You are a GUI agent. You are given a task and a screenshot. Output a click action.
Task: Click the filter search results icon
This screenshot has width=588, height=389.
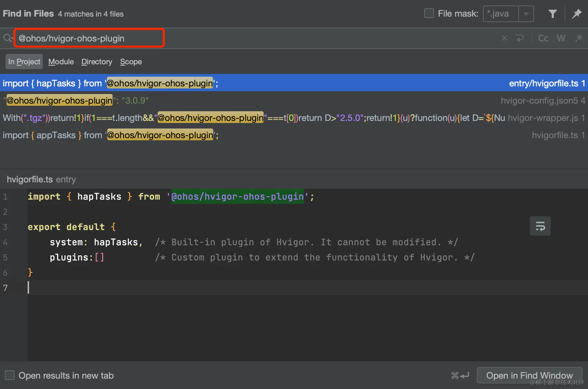(x=552, y=14)
